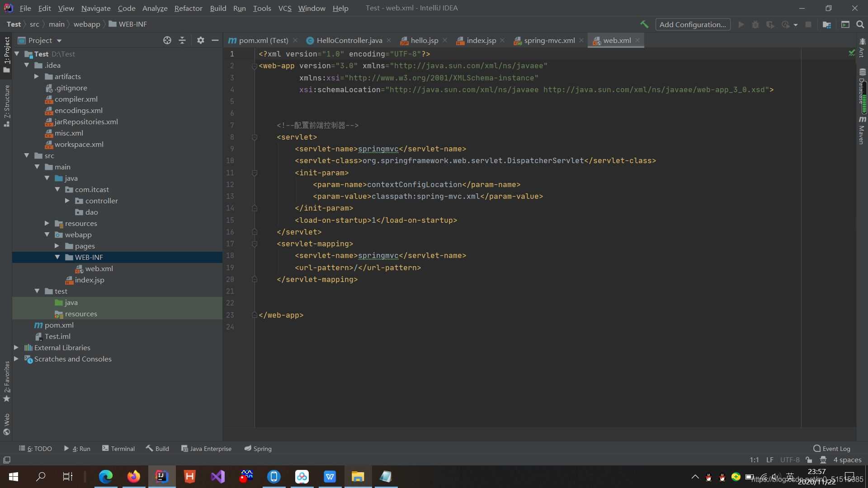Expand the controller folder in project tree
This screenshot has height=488, width=868.
pyautogui.click(x=68, y=200)
